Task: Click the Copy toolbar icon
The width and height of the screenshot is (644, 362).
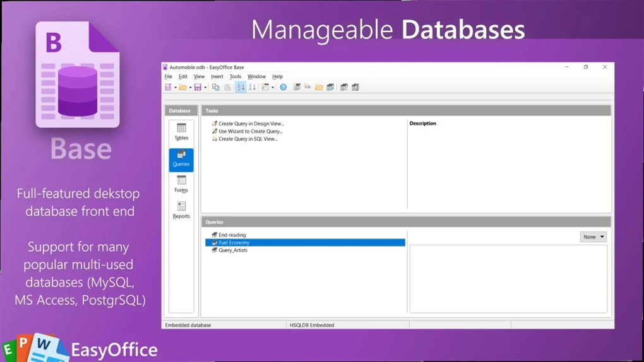Action: click(216, 87)
